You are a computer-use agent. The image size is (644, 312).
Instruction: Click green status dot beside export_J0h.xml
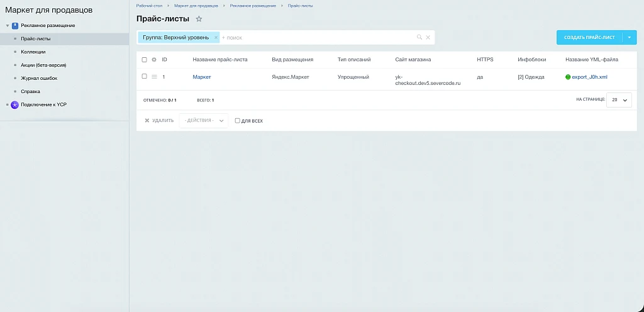pos(568,77)
